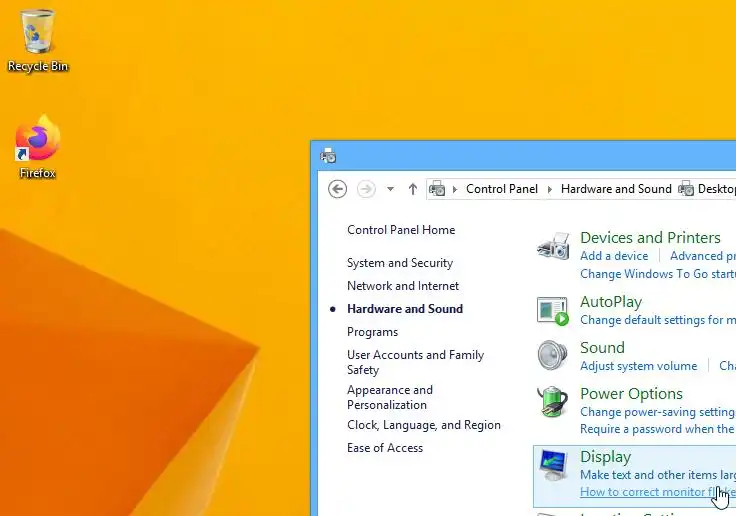This screenshot has width=736, height=516.
Task: Click the Power Options battery icon
Action: 552,401
